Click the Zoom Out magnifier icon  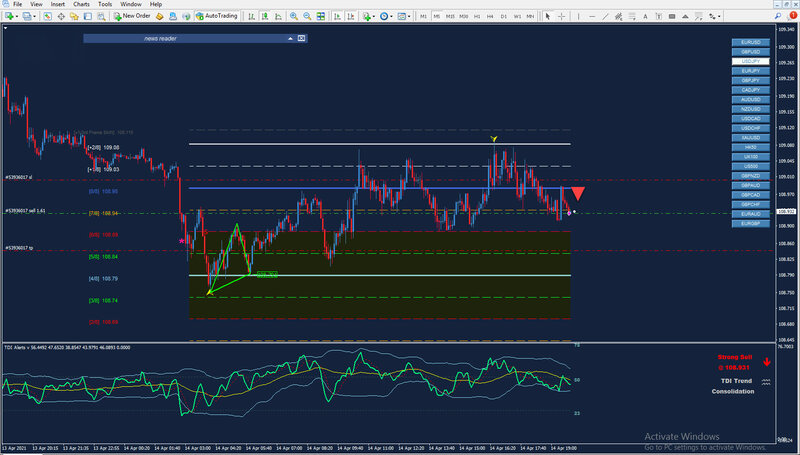(307, 16)
